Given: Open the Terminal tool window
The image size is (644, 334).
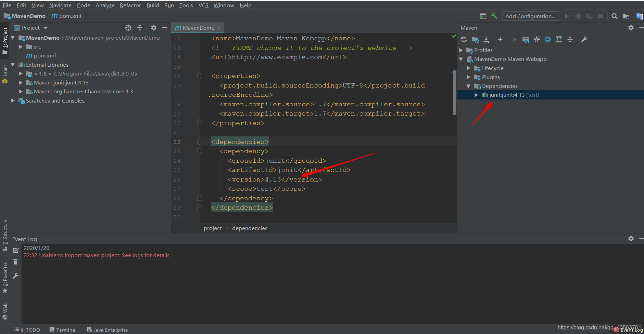Looking at the screenshot, I should 63,330.
